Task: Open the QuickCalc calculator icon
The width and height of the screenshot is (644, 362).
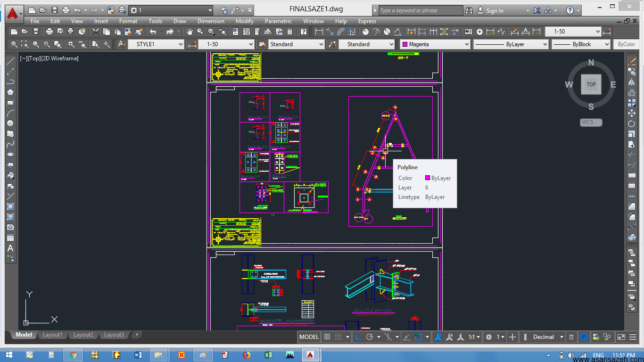Action: click(289, 32)
